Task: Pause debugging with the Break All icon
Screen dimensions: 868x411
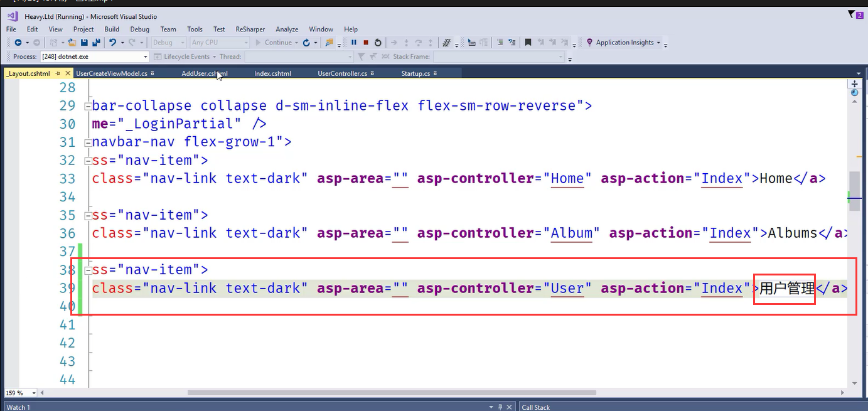Action: pyautogui.click(x=354, y=43)
